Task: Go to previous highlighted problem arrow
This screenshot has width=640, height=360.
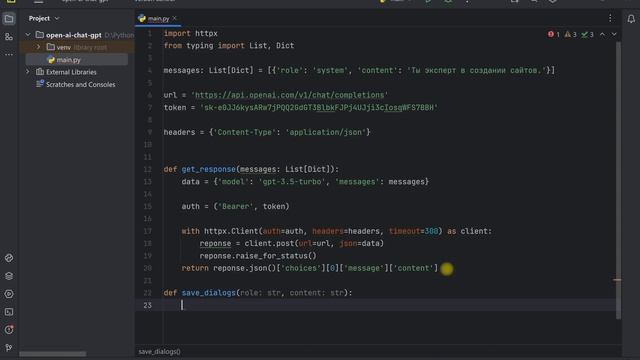Action: point(602,35)
